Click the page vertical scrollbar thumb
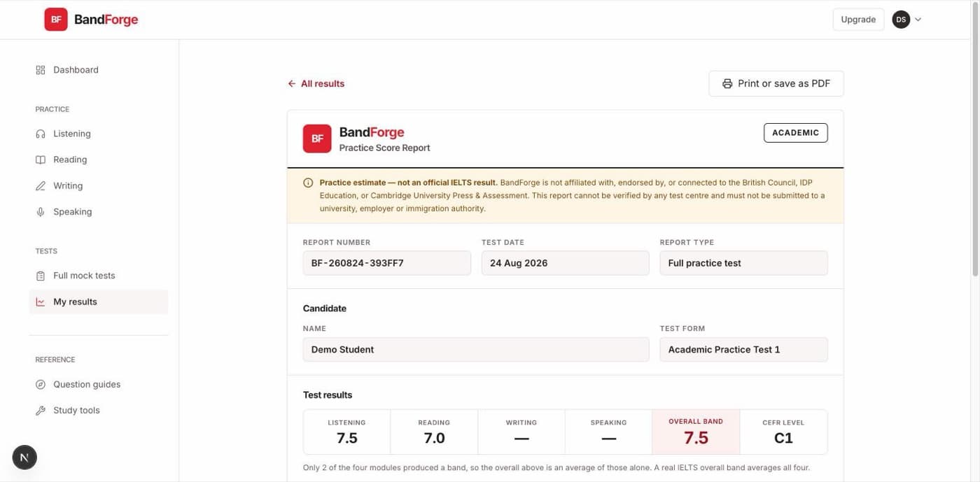This screenshot has height=482, width=980. [975, 140]
